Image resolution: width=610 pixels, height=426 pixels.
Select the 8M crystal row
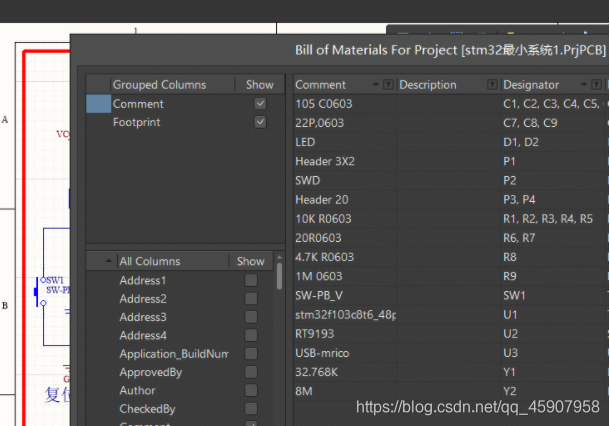pos(451,391)
